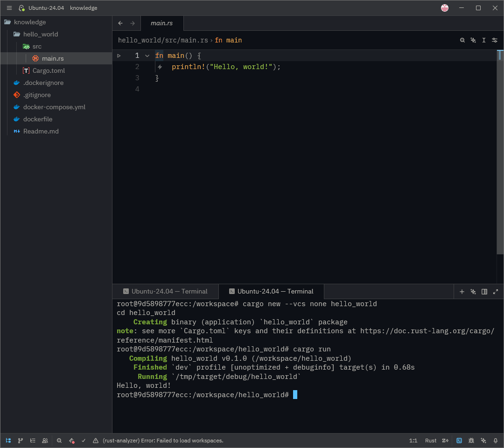The height and width of the screenshot is (448, 504).
Task: Click the diagnostics checkmark in status bar
Action: point(84,441)
